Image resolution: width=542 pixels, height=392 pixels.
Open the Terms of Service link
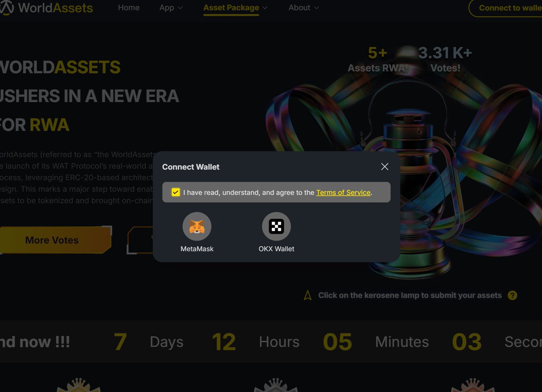click(x=343, y=193)
